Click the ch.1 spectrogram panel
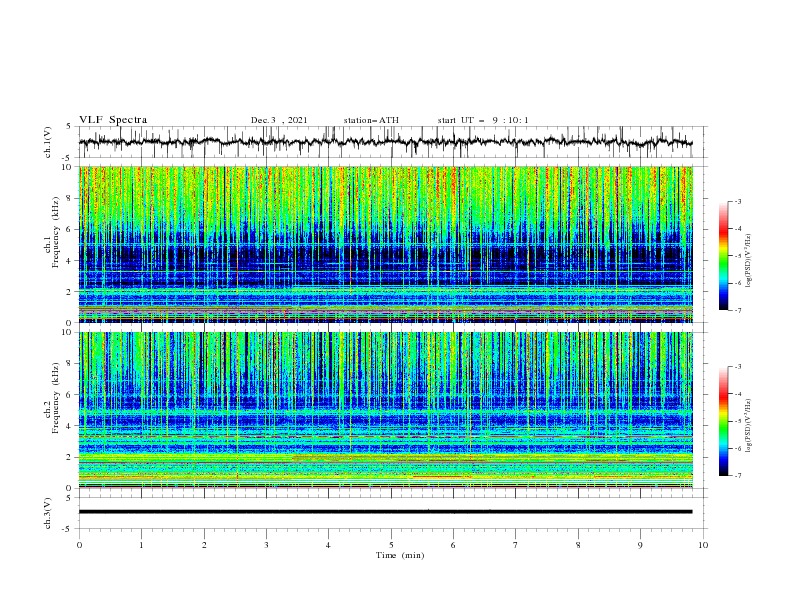This screenshot has height=612, width=792. (385, 244)
